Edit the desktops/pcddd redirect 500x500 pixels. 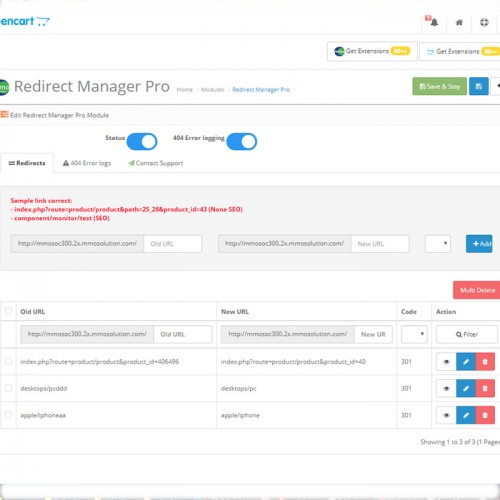[x=466, y=388]
